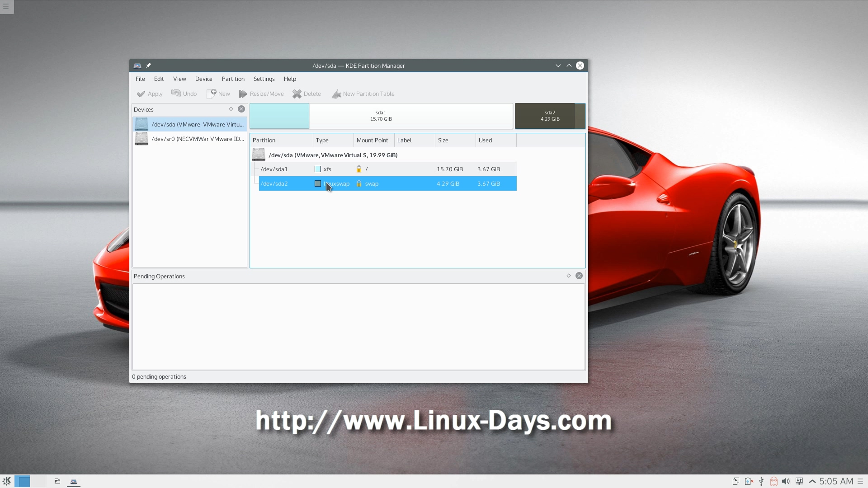This screenshot has height=488, width=868.
Task: Click the Partition Manager title bar app icon
Action: tap(137, 66)
